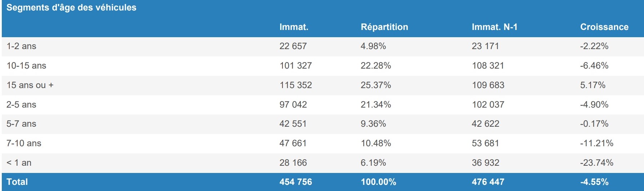Select the 2-5 ans row label
The image size is (644, 191).
[x=21, y=105]
